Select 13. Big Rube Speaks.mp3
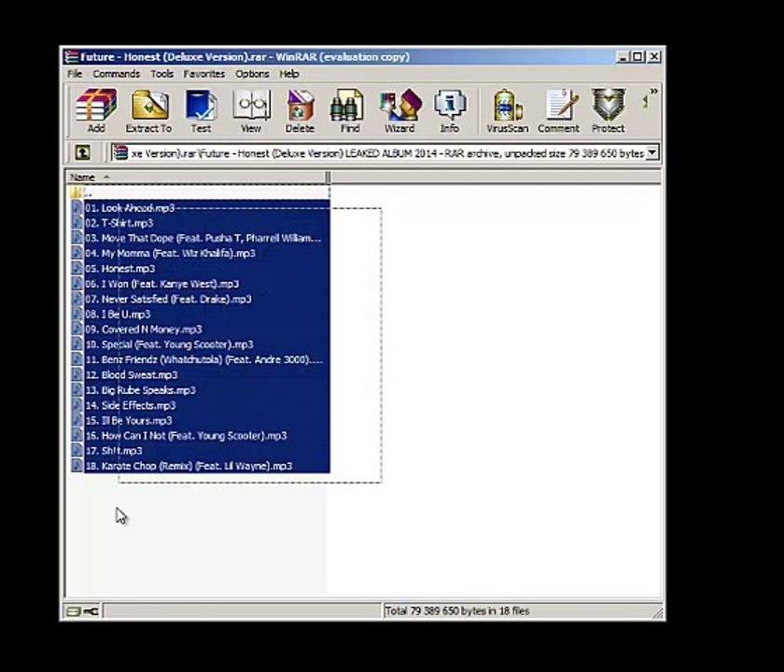The width and height of the screenshot is (784, 672). 200,389
